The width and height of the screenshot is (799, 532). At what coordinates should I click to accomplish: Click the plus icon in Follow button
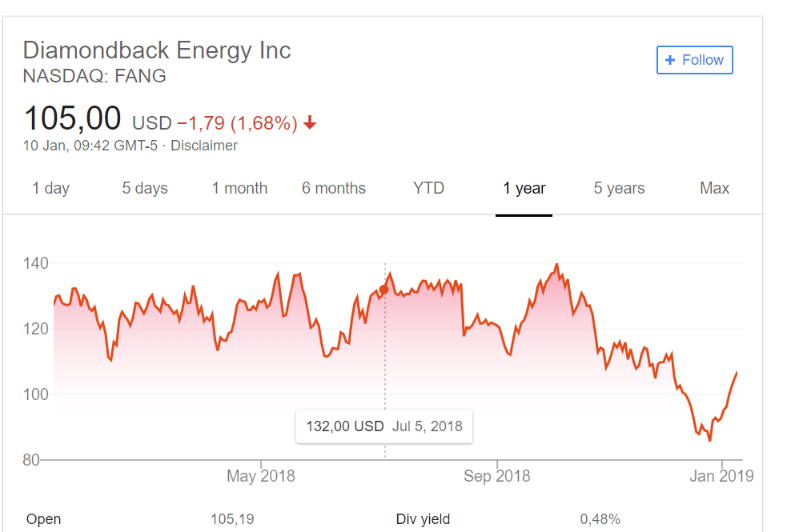point(670,60)
